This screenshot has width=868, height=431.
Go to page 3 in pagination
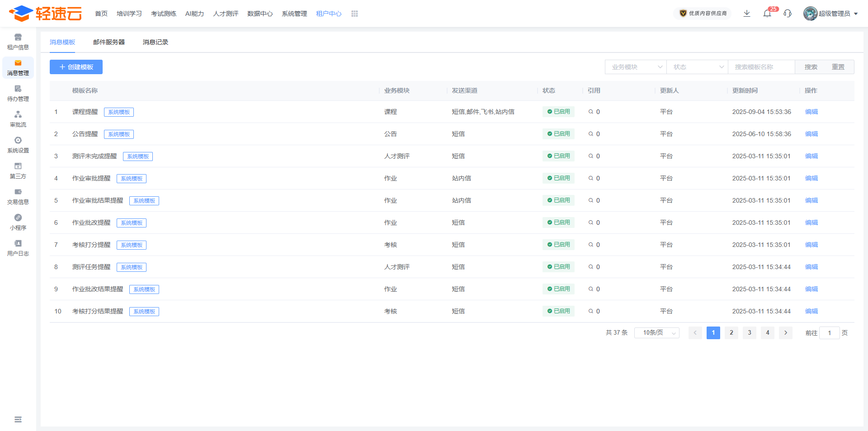point(750,333)
